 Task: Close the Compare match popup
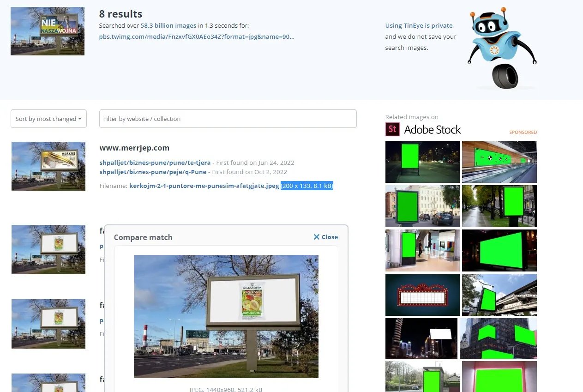[325, 237]
